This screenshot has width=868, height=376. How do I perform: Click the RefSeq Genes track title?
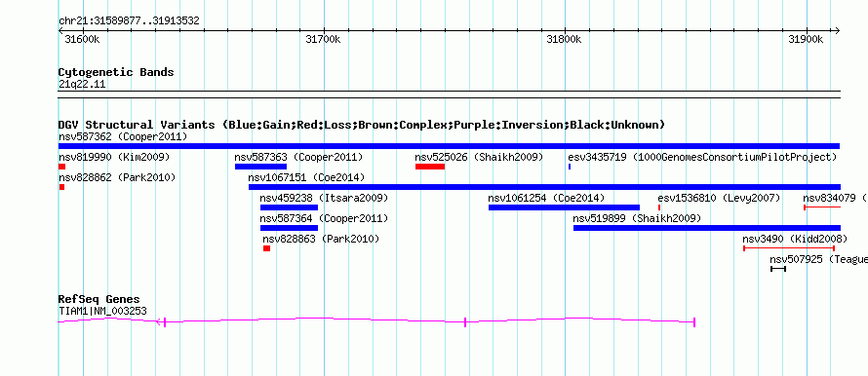pos(99,299)
